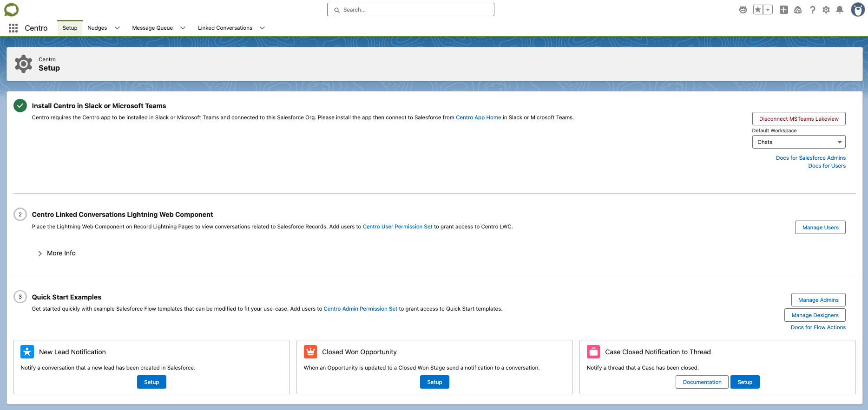Click Disconnect MSTeams Lakeview button
The height and width of the screenshot is (410, 868).
(x=799, y=119)
